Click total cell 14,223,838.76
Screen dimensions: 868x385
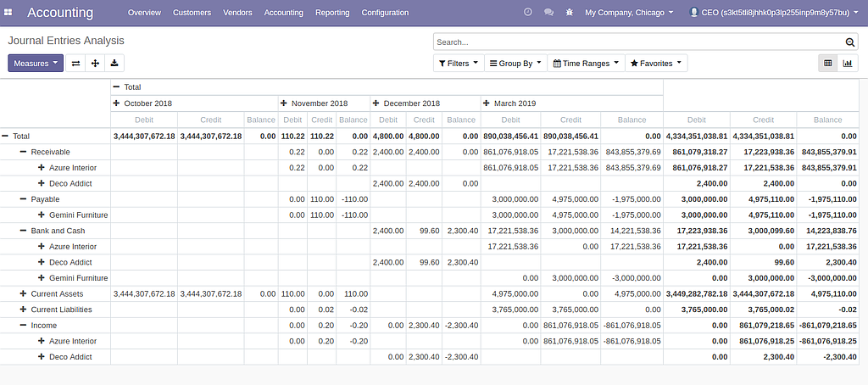pyautogui.click(x=832, y=231)
